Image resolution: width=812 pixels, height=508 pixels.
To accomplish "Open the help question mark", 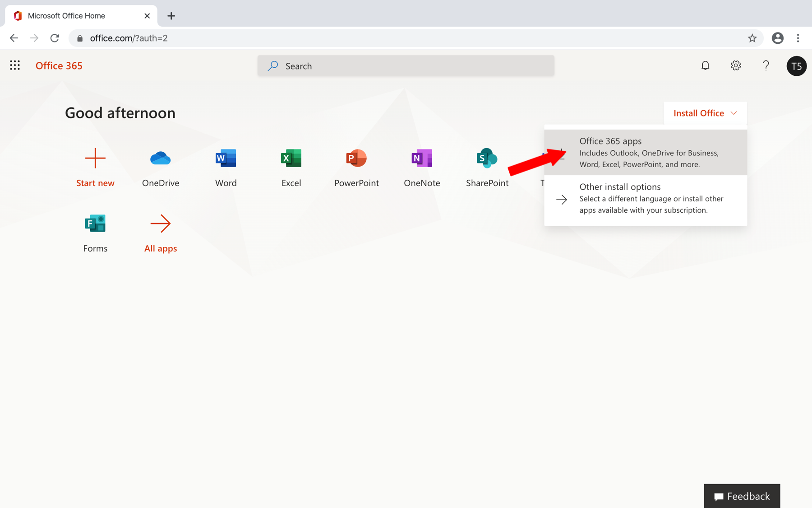I will (x=766, y=65).
